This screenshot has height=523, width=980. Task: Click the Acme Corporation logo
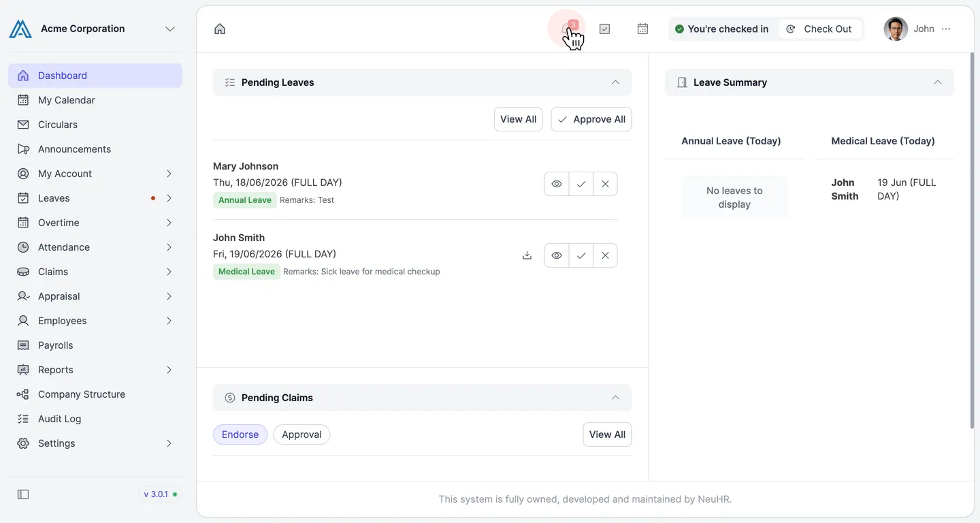tap(20, 29)
